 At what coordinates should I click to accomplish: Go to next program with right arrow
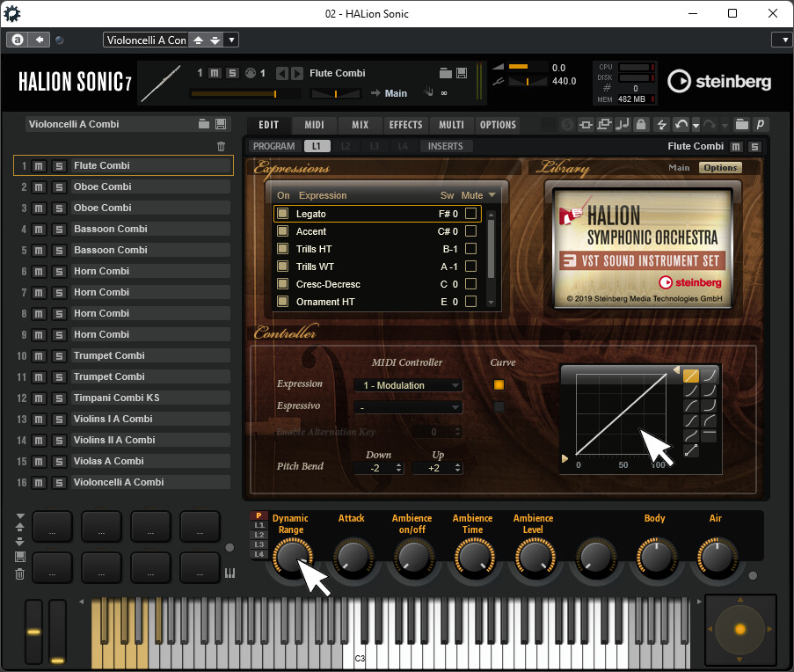point(297,73)
